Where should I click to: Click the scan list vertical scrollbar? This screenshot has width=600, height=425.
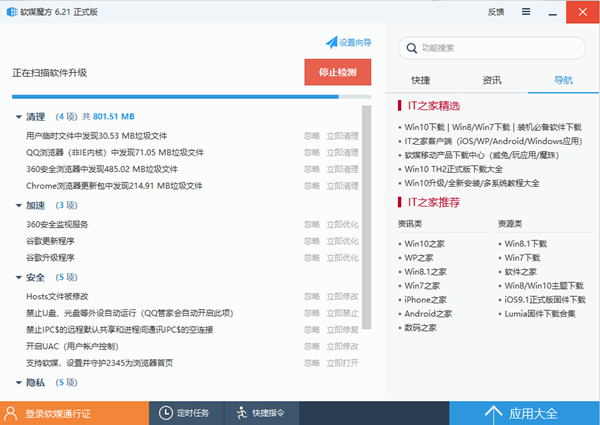pyautogui.click(x=367, y=217)
